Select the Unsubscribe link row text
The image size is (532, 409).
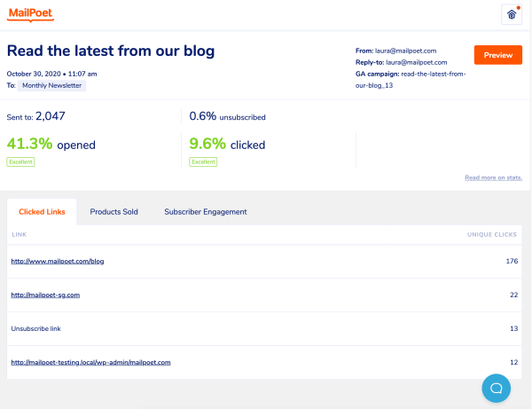click(35, 328)
